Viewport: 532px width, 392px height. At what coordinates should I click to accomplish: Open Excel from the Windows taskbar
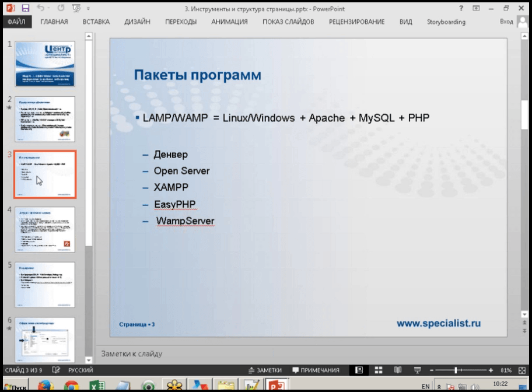point(97,386)
